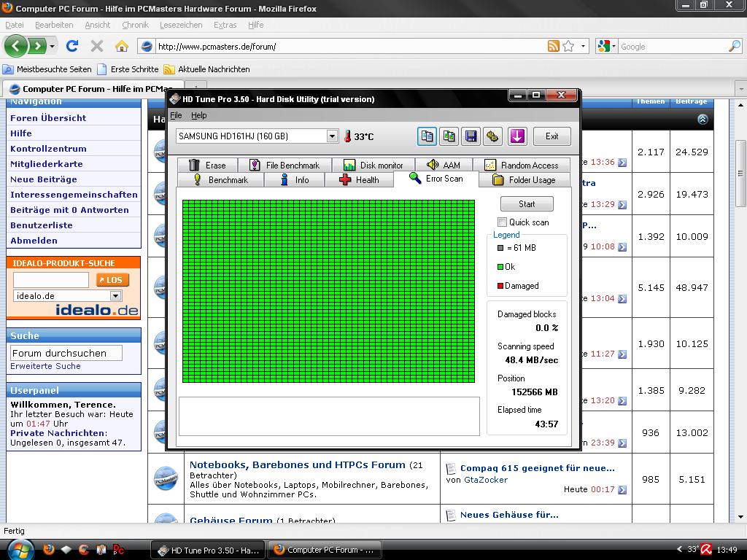Viewport: 747px width, 560px height.
Task: Open the SAMSUNG HD161HJ drive dropdown
Action: [332, 136]
